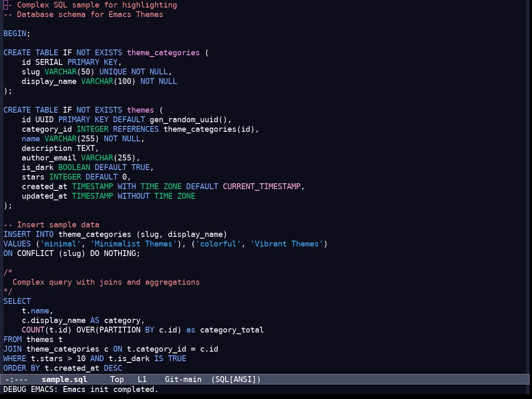Click the L1 line number indicator
This screenshot has width=532, height=399.
(x=142, y=379)
